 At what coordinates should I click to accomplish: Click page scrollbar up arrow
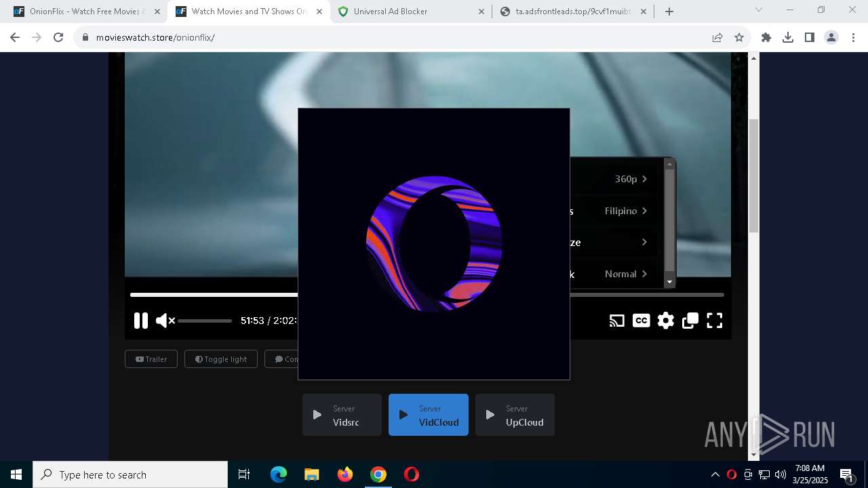(753, 58)
